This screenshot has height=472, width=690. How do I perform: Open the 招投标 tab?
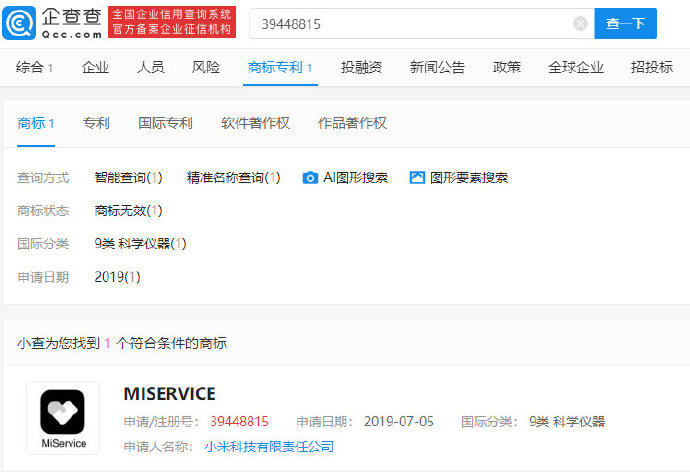(651, 67)
